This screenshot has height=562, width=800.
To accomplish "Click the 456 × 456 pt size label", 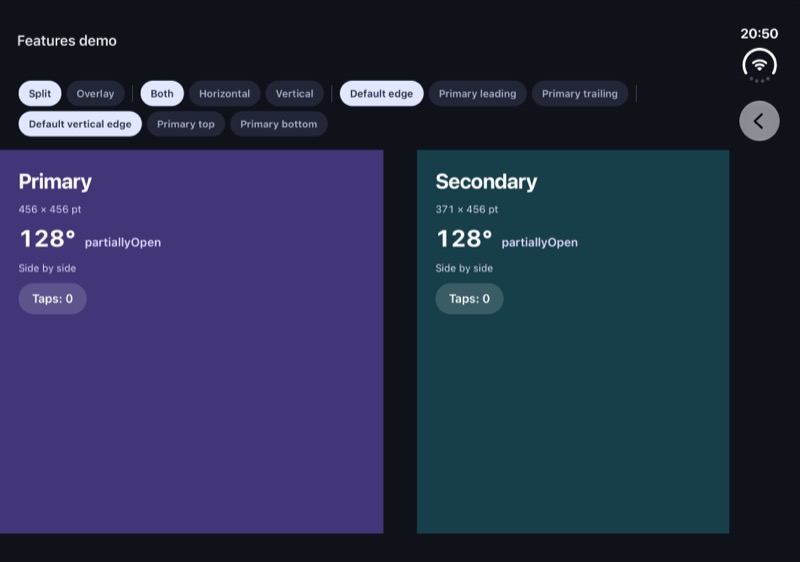I will coord(50,210).
